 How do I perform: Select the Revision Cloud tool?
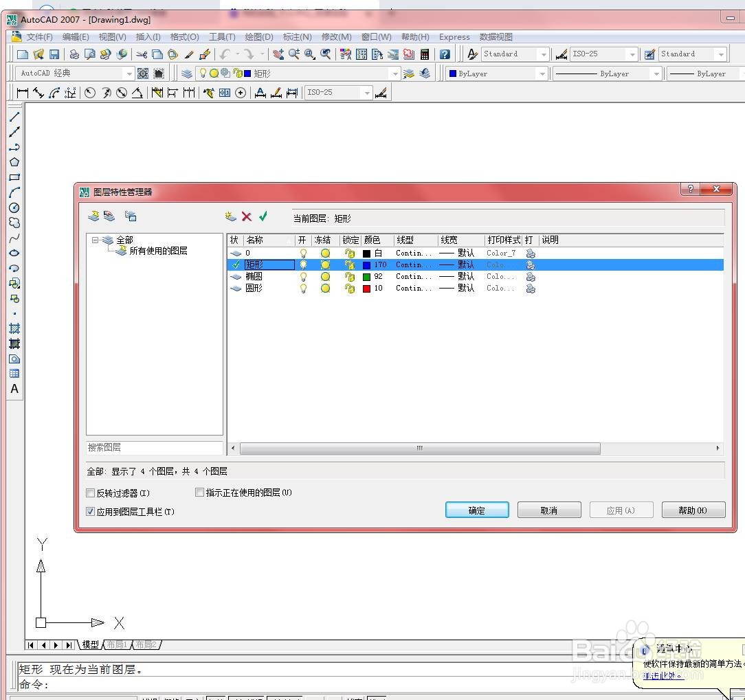[14, 223]
